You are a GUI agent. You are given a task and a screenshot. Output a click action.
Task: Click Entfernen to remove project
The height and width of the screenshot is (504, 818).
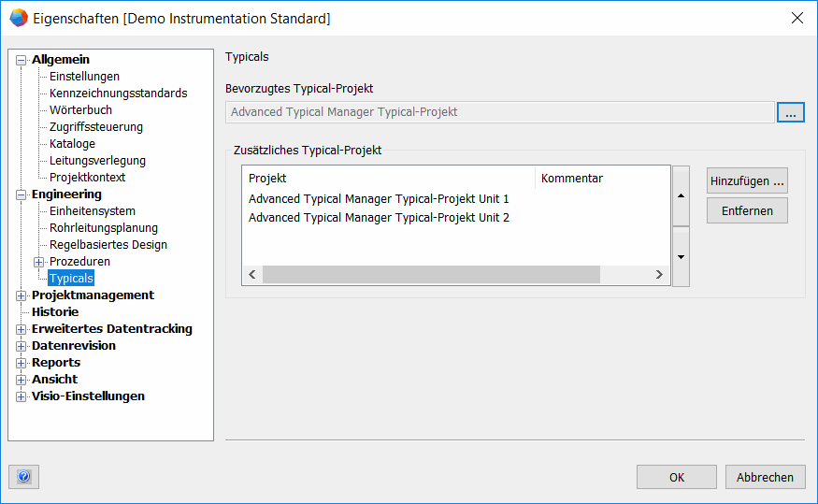747,211
